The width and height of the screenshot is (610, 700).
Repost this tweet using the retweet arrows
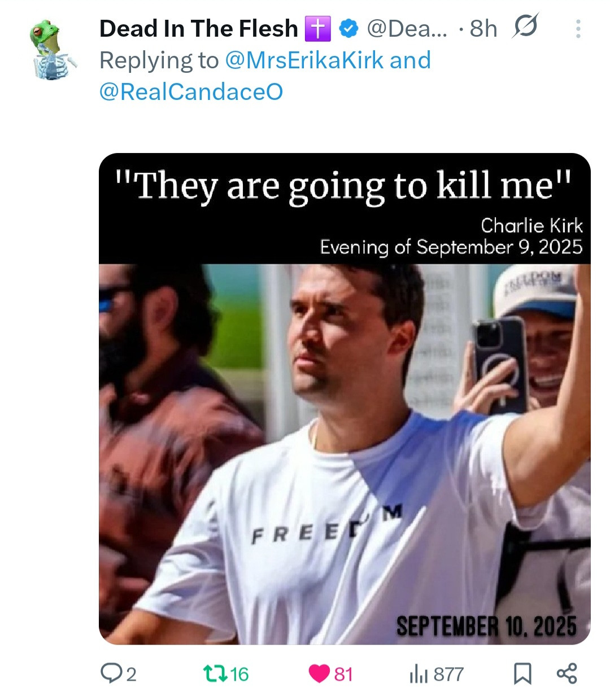(x=215, y=673)
